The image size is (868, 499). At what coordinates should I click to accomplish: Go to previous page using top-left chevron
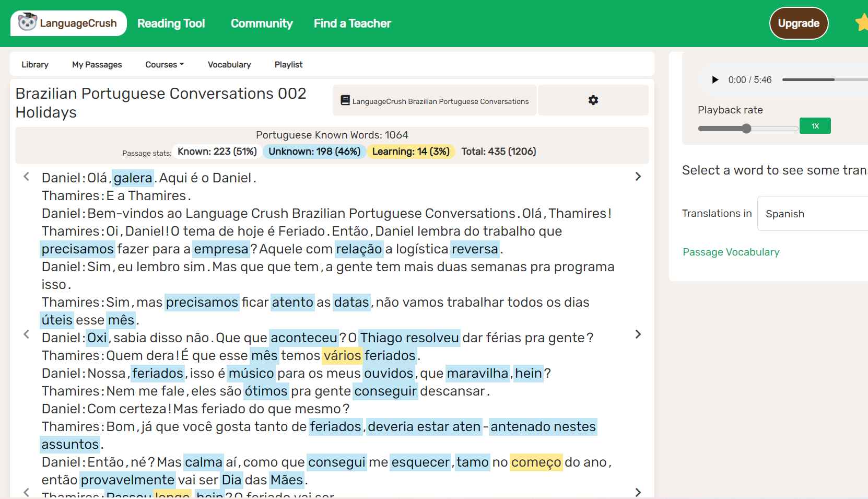[27, 177]
